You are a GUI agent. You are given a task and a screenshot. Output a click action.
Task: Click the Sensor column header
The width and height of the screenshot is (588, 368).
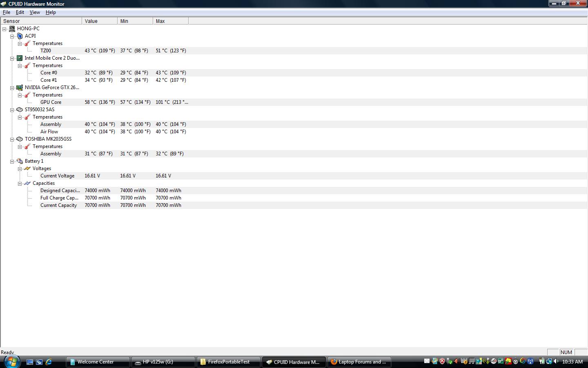pyautogui.click(x=41, y=21)
